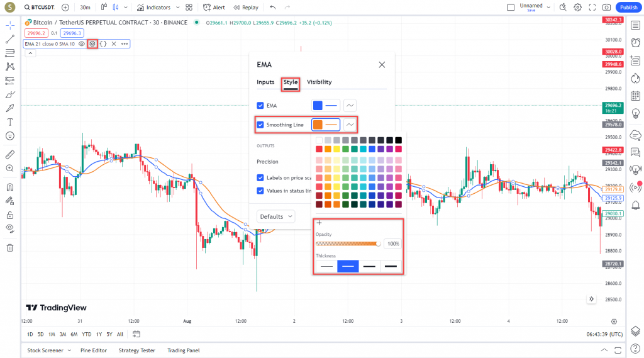Collapse the indicator legend chevron

[30, 53]
